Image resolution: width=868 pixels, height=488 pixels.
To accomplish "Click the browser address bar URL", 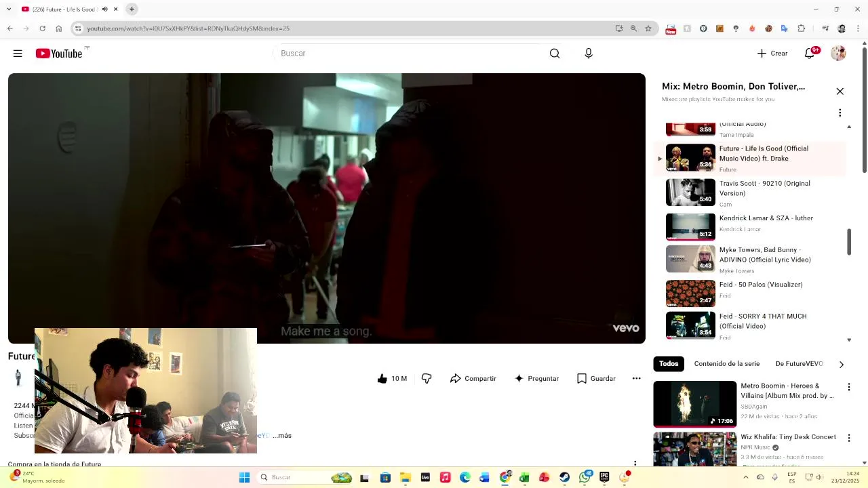I will coord(189,28).
